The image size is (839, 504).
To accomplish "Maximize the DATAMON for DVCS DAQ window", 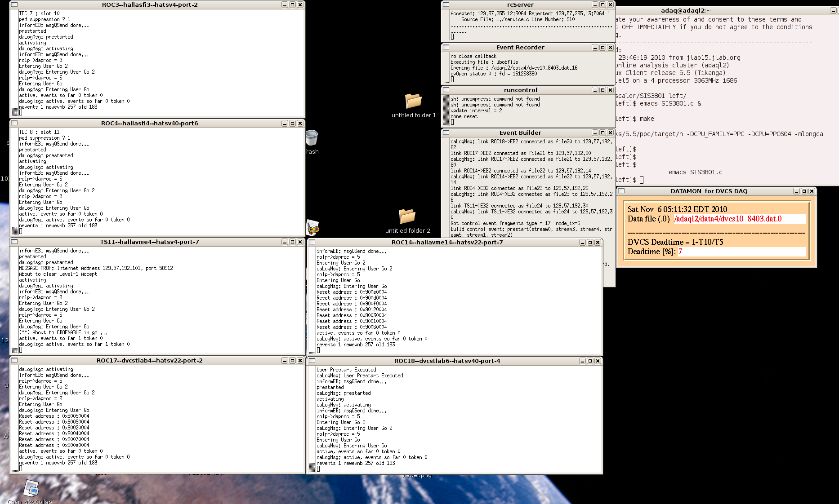I will tap(804, 191).
